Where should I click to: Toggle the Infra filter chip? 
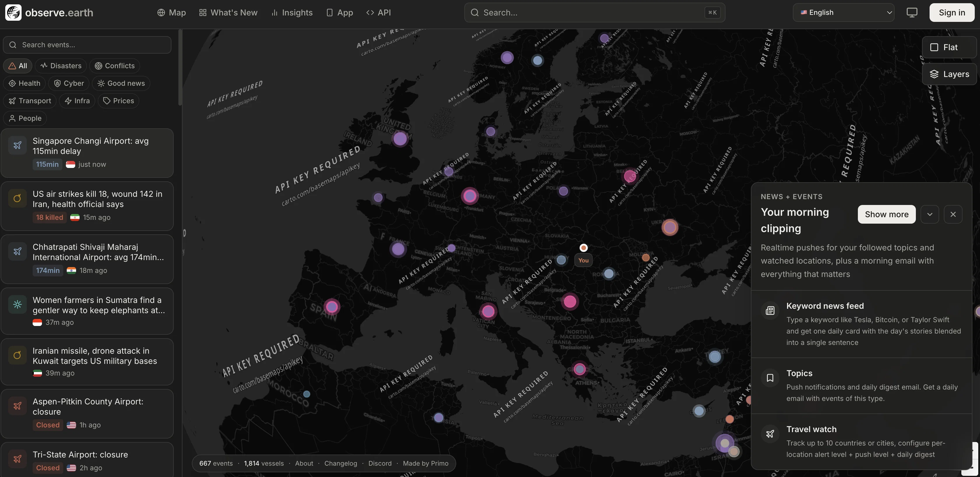click(77, 101)
